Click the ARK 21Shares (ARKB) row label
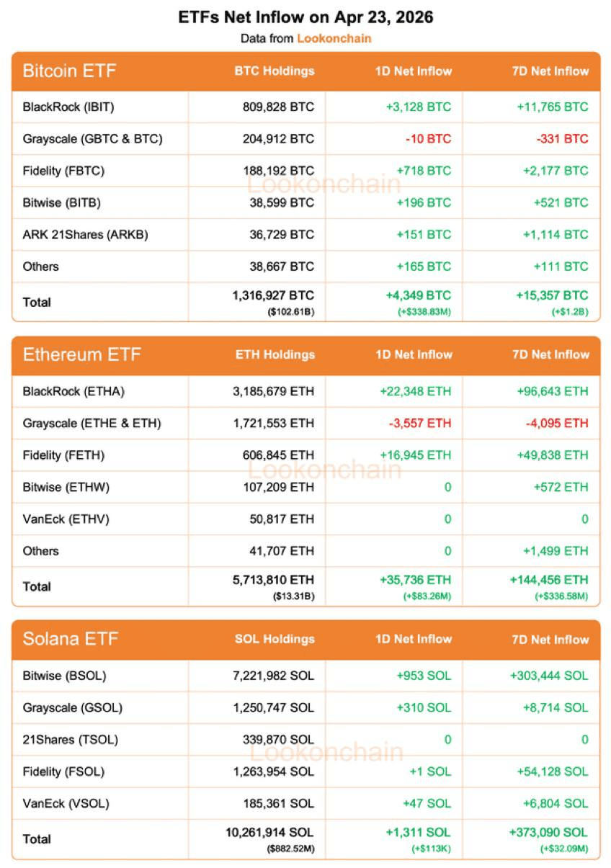The width and height of the screenshot is (611, 868). coord(85,234)
